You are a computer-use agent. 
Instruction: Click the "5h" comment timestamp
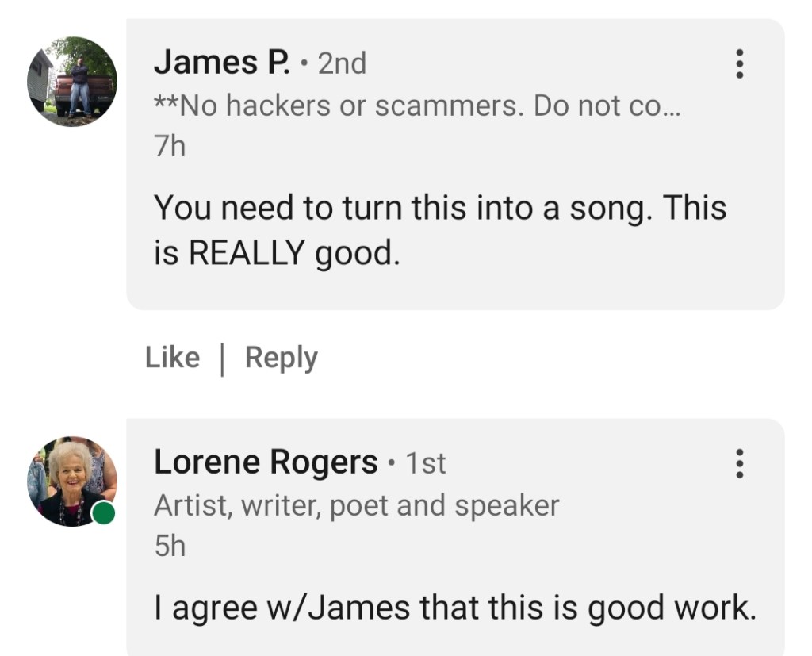point(170,546)
